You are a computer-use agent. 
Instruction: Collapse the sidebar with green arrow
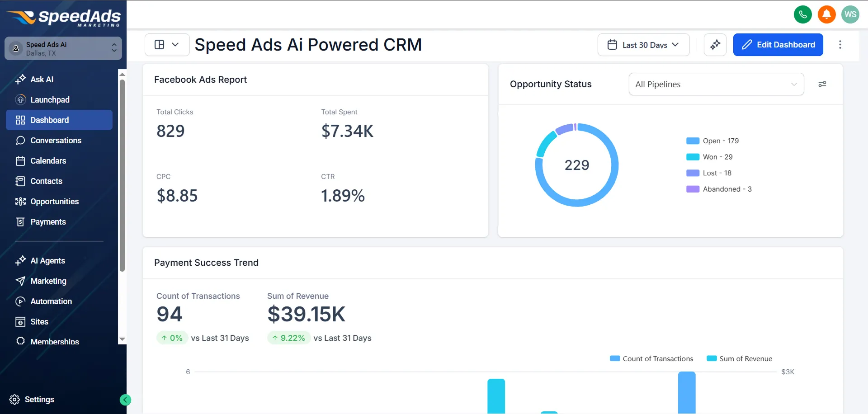[125, 400]
